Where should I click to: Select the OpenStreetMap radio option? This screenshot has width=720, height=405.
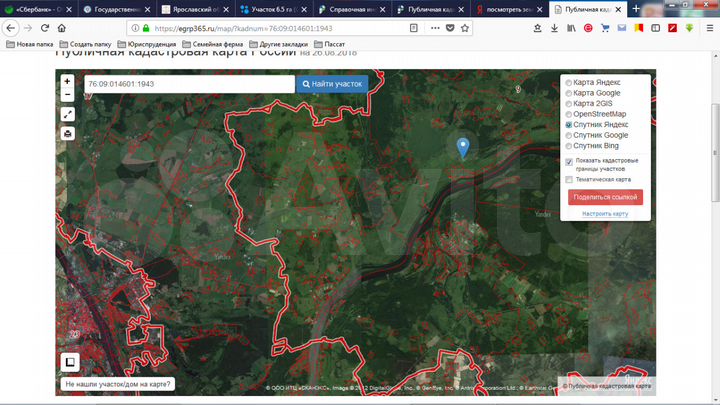click(568, 114)
